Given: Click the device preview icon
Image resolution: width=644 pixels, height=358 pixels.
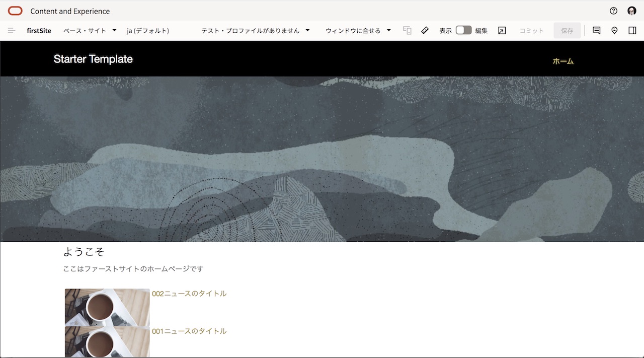Looking at the screenshot, I should coord(407,31).
